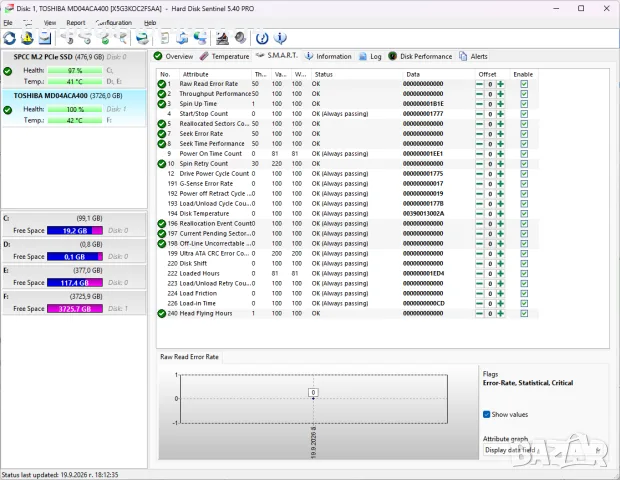Open the View menu
The height and width of the screenshot is (480, 620).
tap(50, 23)
